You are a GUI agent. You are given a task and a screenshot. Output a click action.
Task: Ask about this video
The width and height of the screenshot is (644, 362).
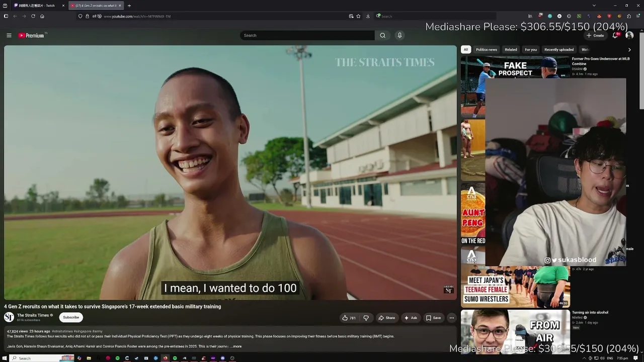[411, 318]
